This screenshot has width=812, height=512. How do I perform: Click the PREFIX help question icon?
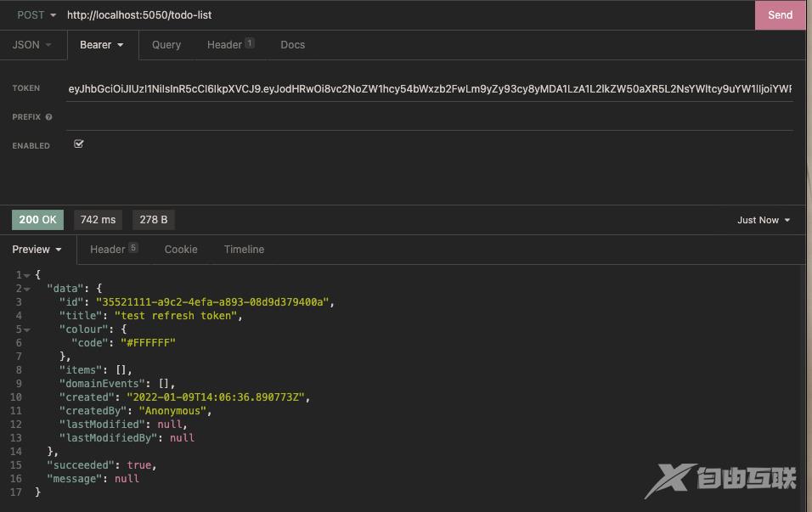tap(48, 117)
